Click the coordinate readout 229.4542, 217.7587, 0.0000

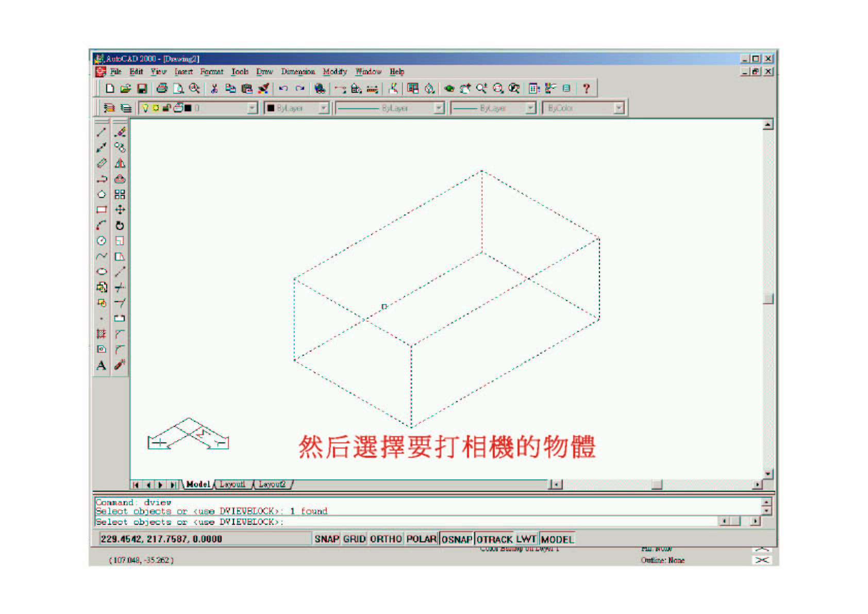click(x=161, y=539)
